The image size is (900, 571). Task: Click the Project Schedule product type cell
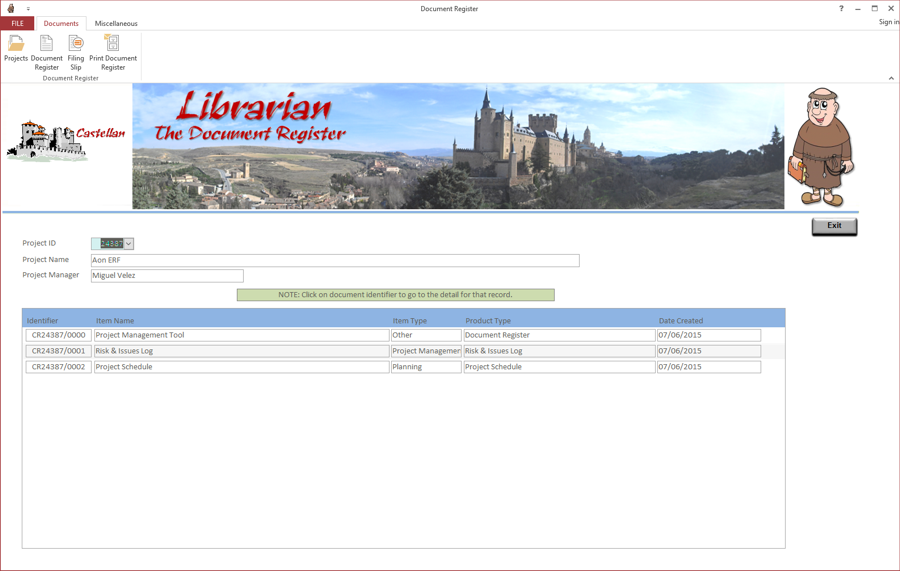559,367
